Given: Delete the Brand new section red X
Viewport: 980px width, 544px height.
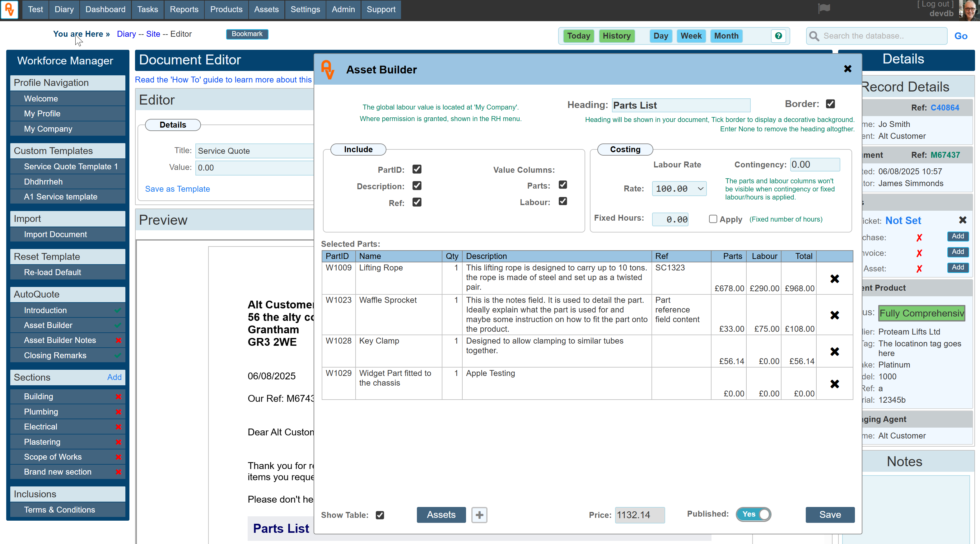Looking at the screenshot, I should click(x=118, y=472).
